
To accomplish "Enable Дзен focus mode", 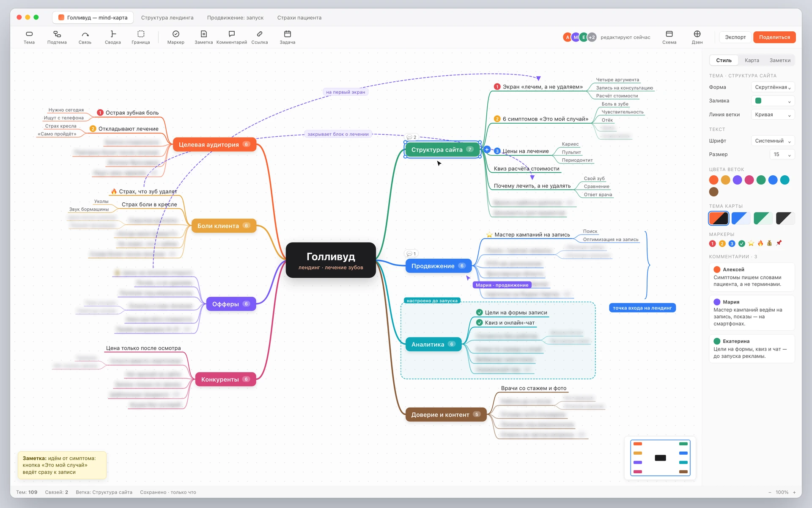I will tap(697, 37).
